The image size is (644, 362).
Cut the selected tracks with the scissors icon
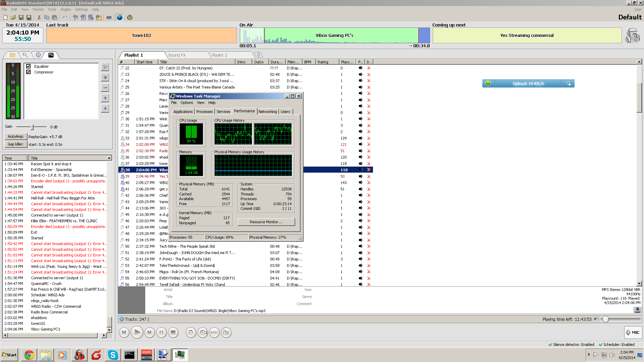[39, 17]
